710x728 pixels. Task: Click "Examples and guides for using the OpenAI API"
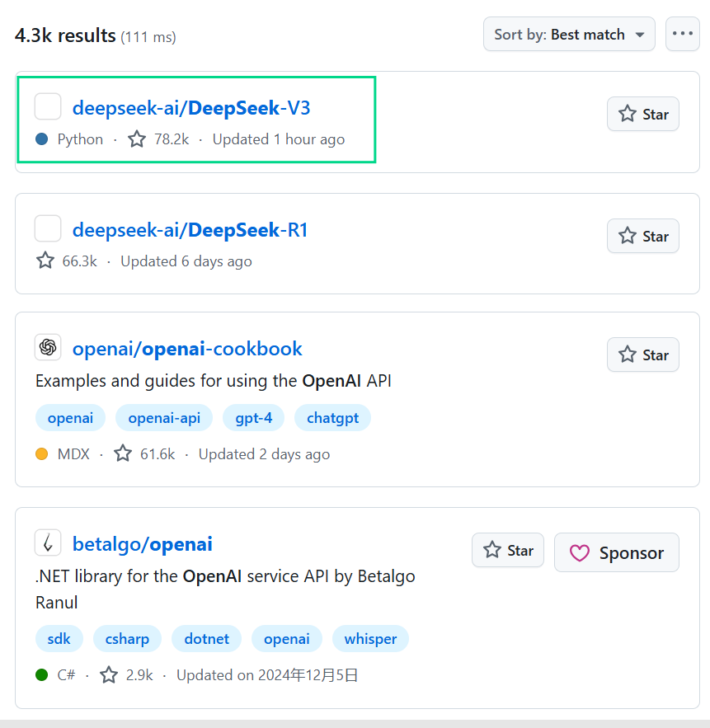click(x=213, y=381)
